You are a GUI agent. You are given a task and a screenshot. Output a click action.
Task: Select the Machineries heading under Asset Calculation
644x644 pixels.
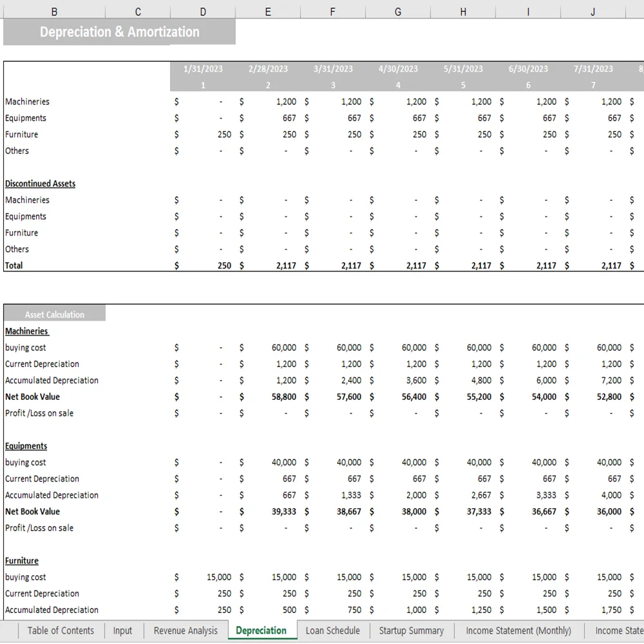pyautogui.click(x=26, y=330)
